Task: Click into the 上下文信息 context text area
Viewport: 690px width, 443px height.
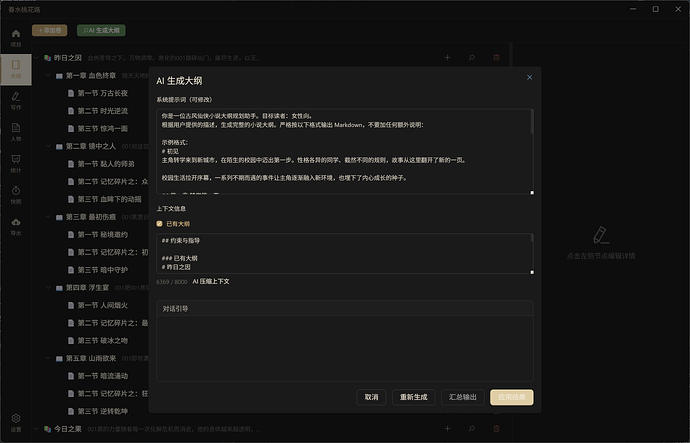Action: [345, 253]
